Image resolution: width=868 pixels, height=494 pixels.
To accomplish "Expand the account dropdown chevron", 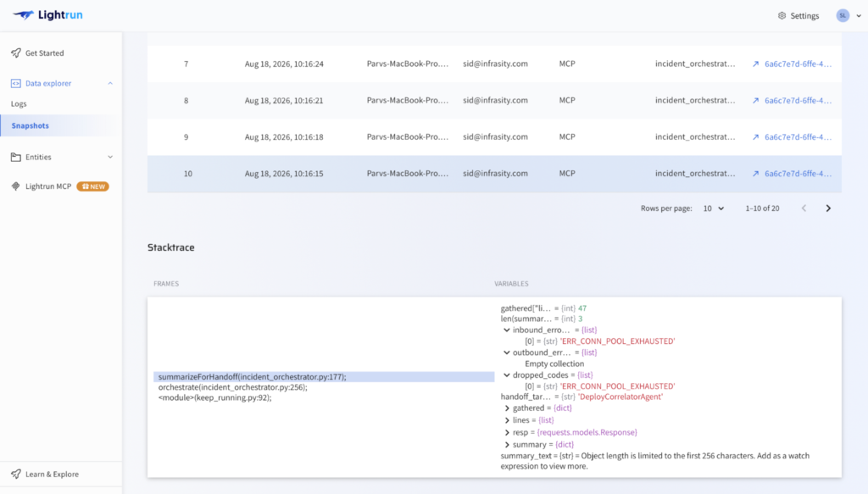I will tap(859, 15).
